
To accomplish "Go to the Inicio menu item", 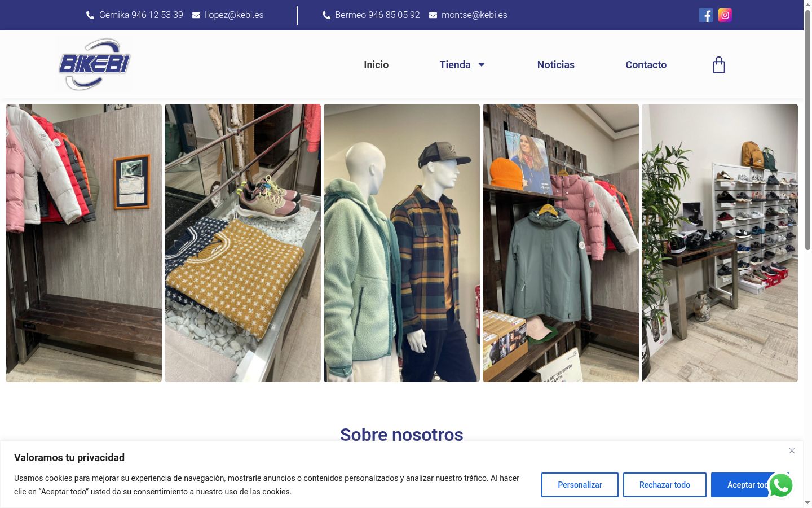I will pos(376,65).
